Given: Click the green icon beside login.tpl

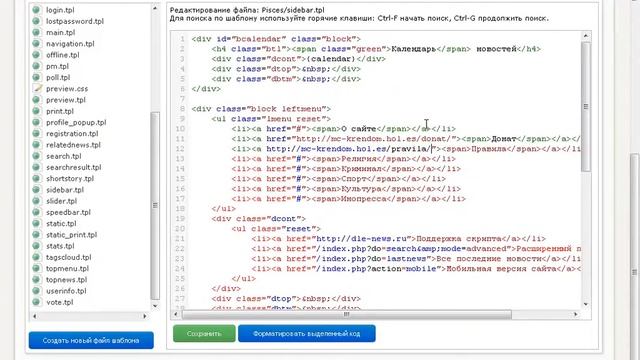Looking at the screenshot, I should click(x=36, y=9).
